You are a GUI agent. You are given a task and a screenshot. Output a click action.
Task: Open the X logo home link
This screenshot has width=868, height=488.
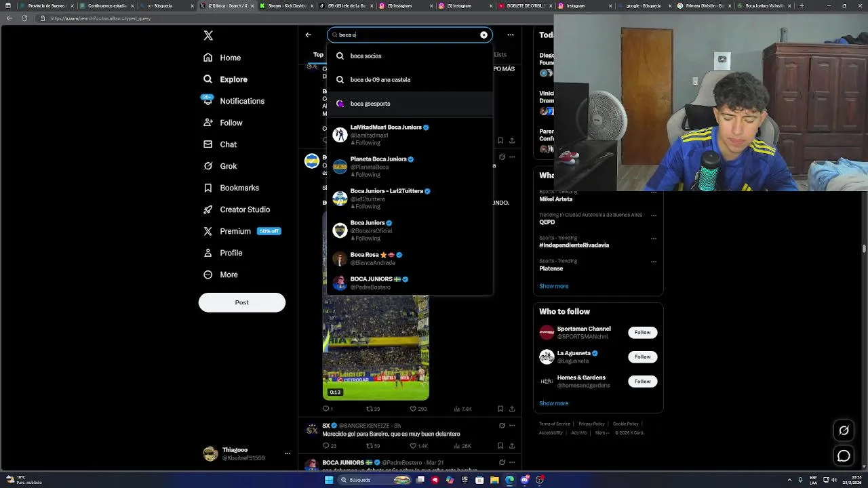click(x=208, y=36)
